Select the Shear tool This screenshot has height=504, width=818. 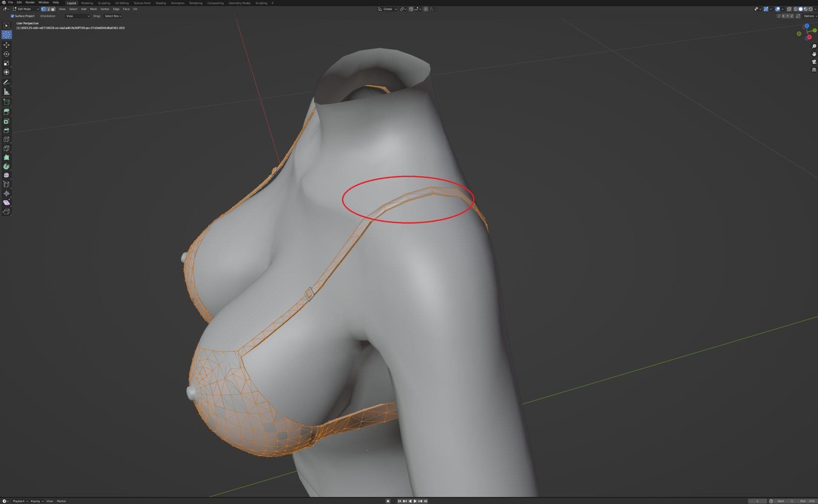[6, 203]
